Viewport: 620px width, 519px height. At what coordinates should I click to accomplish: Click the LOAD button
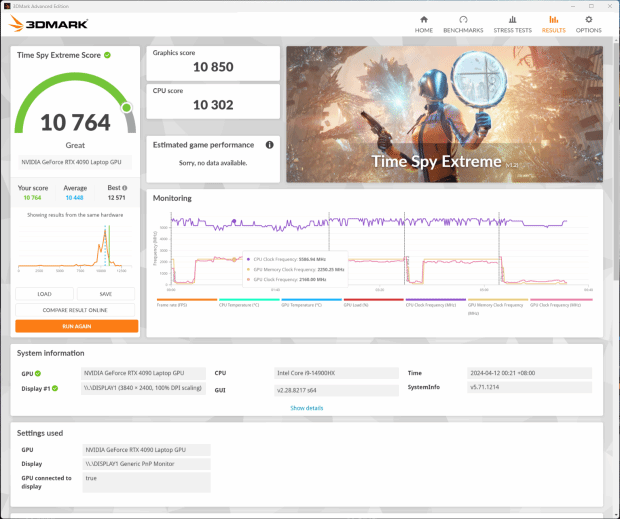tap(44, 294)
